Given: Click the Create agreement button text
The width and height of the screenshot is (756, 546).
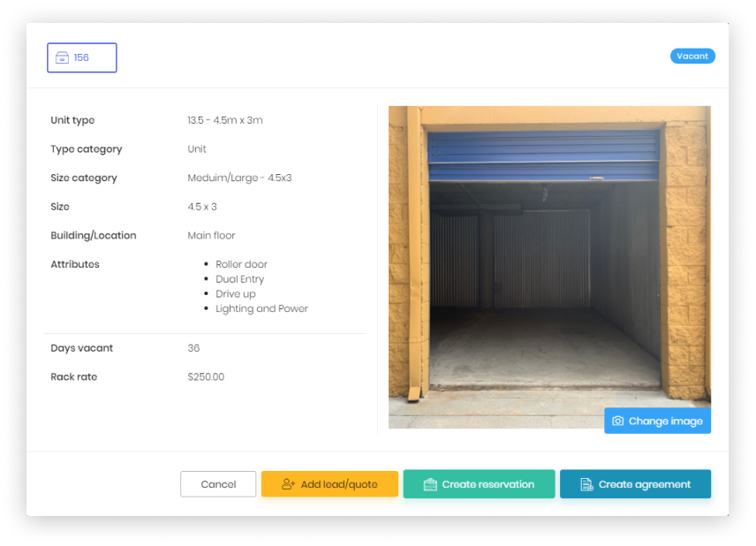Looking at the screenshot, I should (x=645, y=484).
